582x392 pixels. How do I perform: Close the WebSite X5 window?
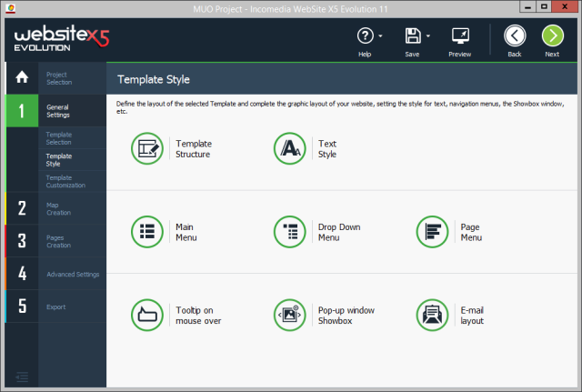point(565,6)
